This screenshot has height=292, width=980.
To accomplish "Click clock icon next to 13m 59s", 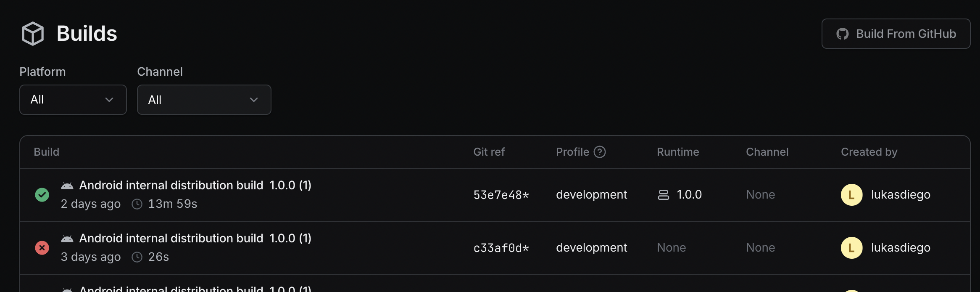I will click(137, 204).
